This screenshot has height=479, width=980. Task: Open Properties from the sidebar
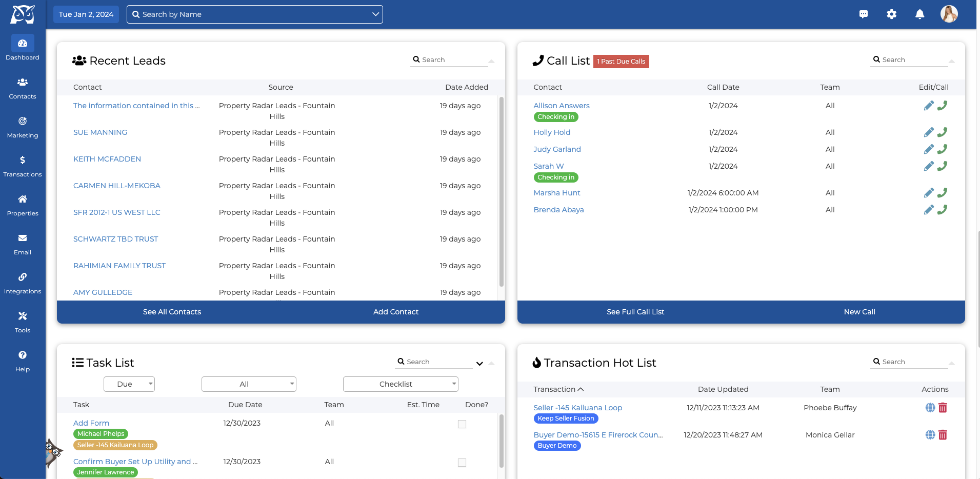[22, 205]
